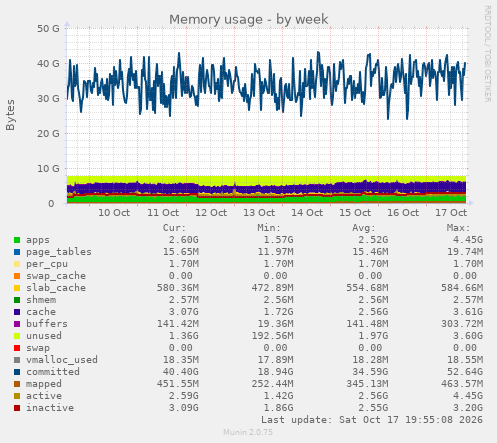Select the 'inactive' legend label
Viewport: 497px width, 443px height.
pos(50,408)
